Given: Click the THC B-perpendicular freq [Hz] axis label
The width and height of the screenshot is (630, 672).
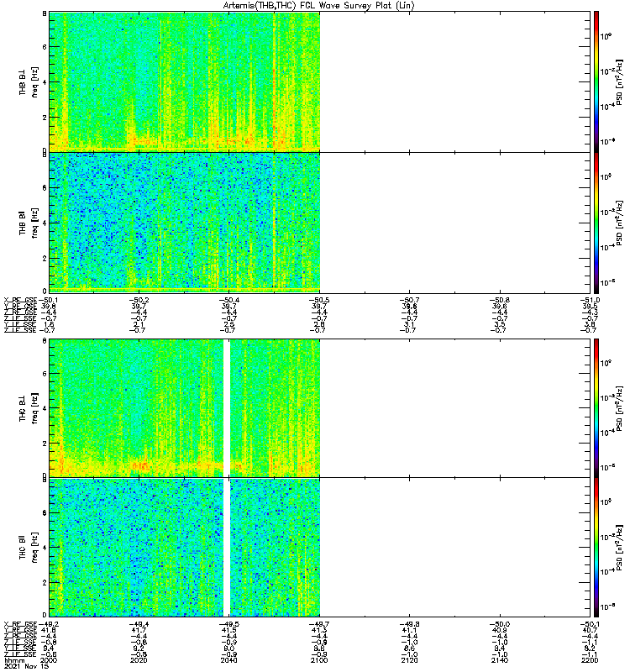Looking at the screenshot, I should (34, 408).
